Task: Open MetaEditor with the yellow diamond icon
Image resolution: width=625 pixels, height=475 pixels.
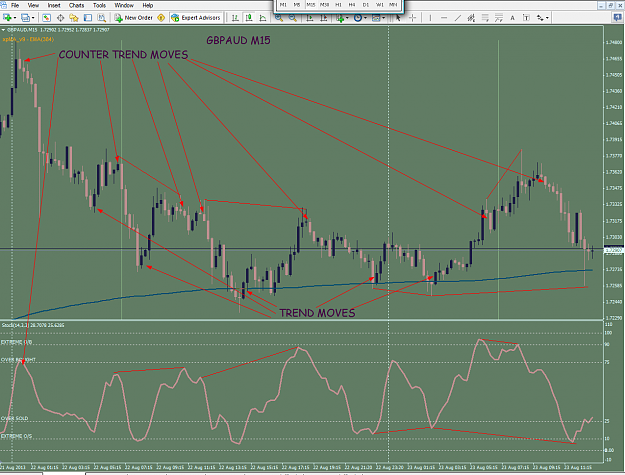Action: [x=161, y=18]
